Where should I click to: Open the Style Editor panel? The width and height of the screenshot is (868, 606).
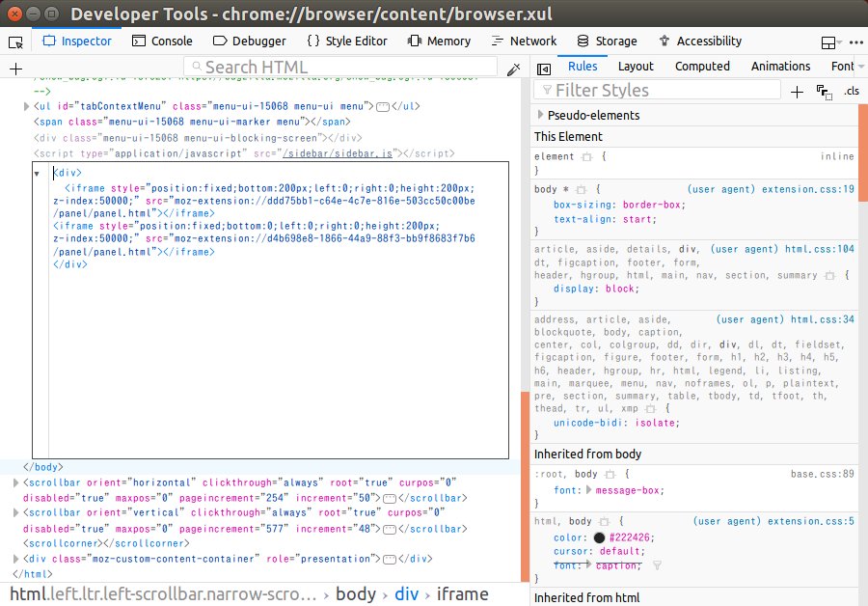tap(347, 41)
